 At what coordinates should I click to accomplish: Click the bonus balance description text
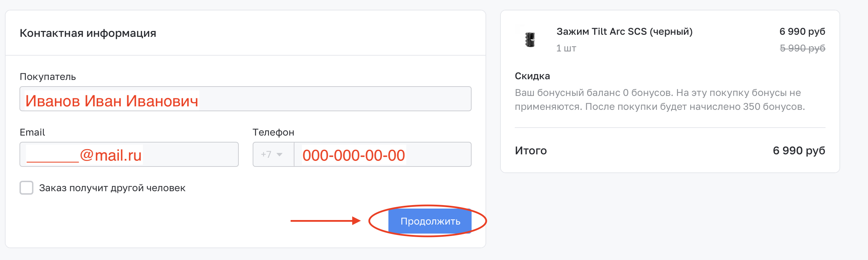tap(660, 100)
